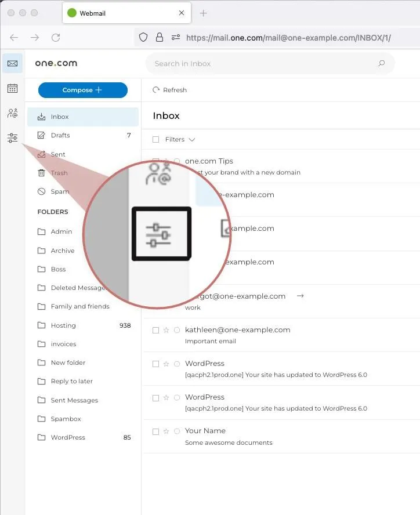
Task: Expand the Filters dropdown
Action: pyautogui.click(x=180, y=140)
